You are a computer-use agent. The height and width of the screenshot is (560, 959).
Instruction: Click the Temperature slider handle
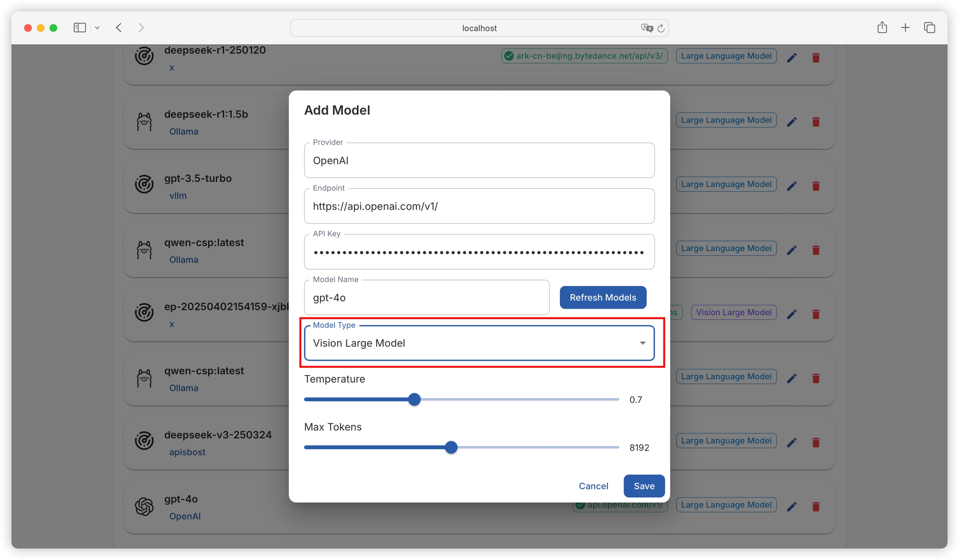(x=414, y=399)
